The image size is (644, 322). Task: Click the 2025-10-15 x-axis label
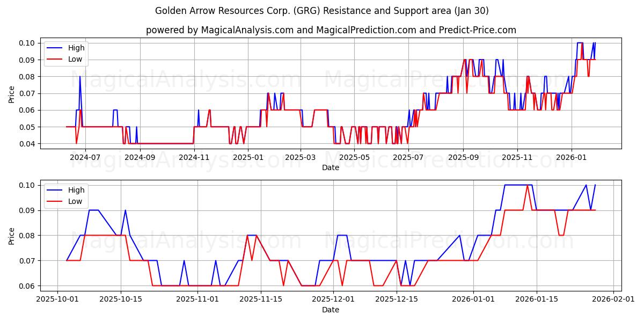pyautogui.click(x=121, y=300)
